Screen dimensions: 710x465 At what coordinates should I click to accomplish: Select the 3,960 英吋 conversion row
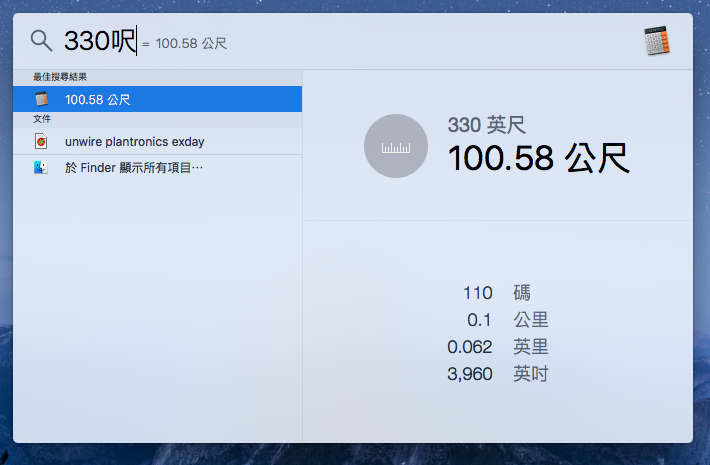(x=497, y=374)
